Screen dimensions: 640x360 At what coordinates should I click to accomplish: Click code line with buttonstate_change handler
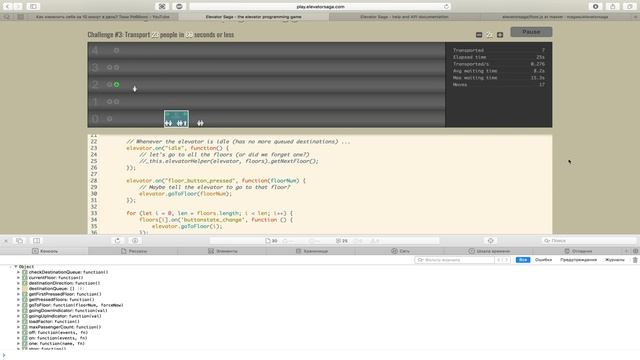coord(216,220)
